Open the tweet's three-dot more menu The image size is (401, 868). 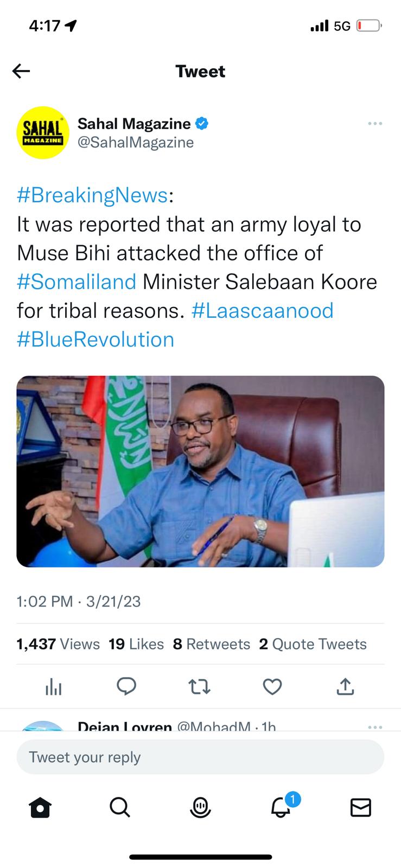tap(374, 124)
